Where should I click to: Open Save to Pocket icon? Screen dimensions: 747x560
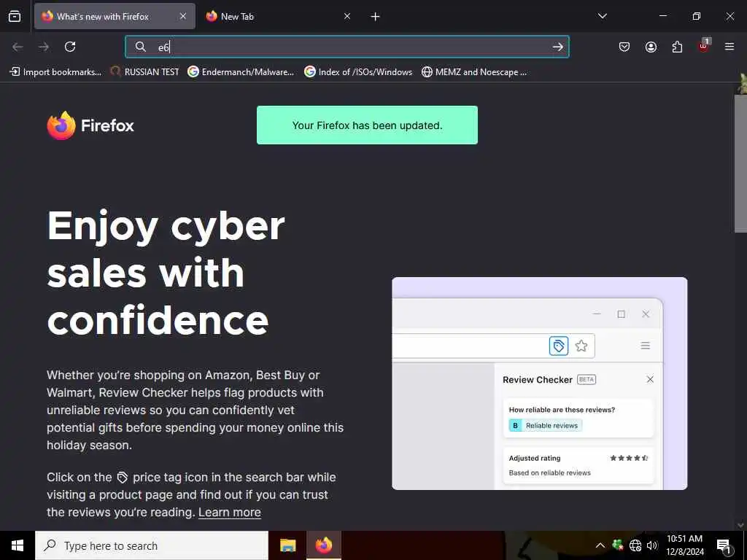(624, 47)
